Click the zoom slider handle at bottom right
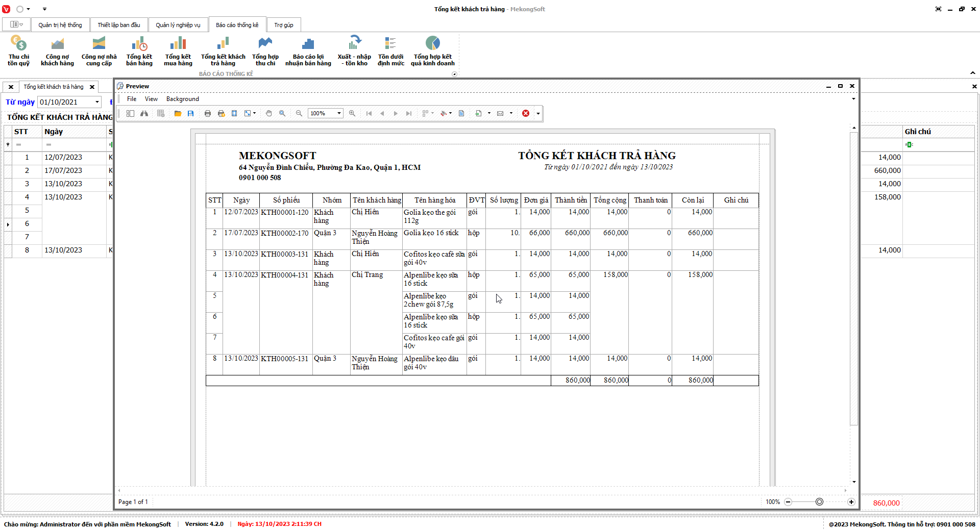 coord(819,502)
